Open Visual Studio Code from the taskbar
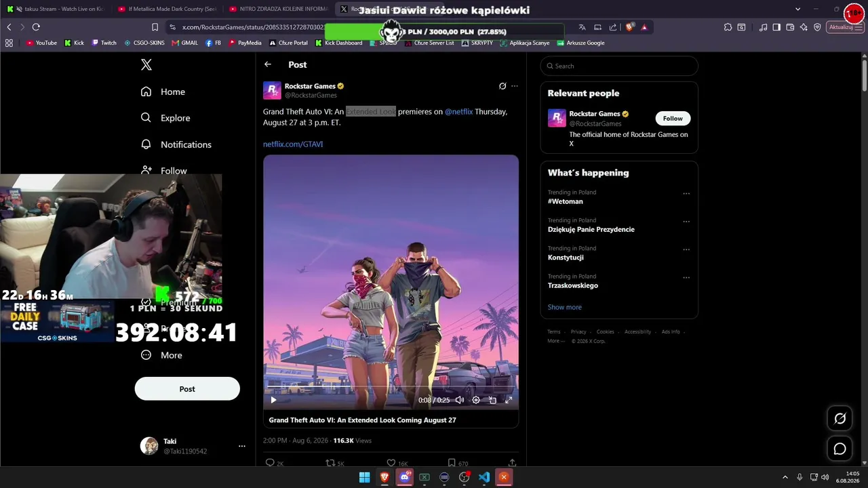This screenshot has width=868, height=488. (484, 477)
